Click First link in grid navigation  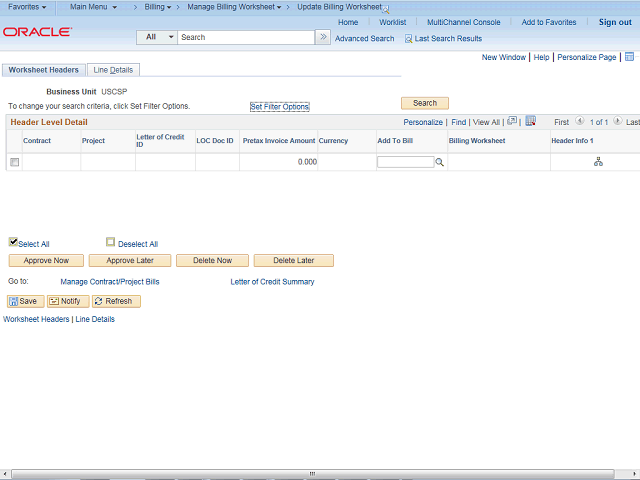(x=561, y=122)
